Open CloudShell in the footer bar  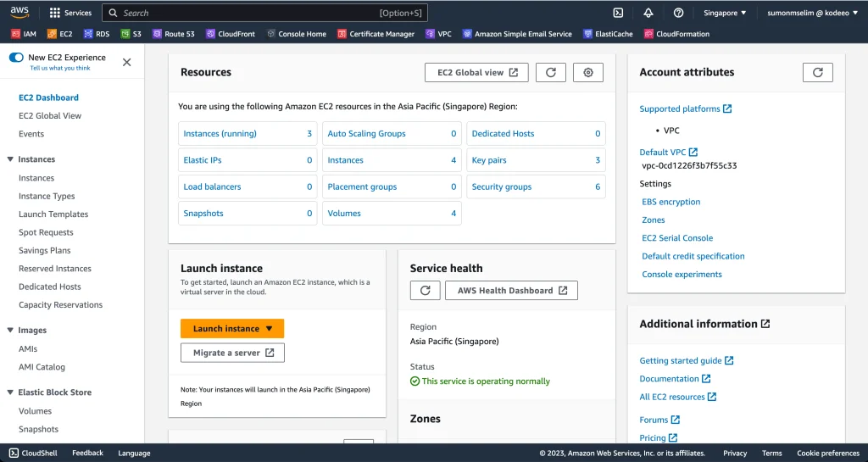click(33, 454)
